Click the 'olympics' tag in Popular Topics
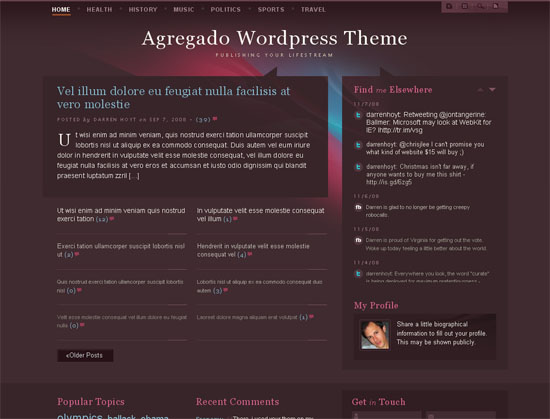Screen dimensions: 550x419 click(80, 416)
